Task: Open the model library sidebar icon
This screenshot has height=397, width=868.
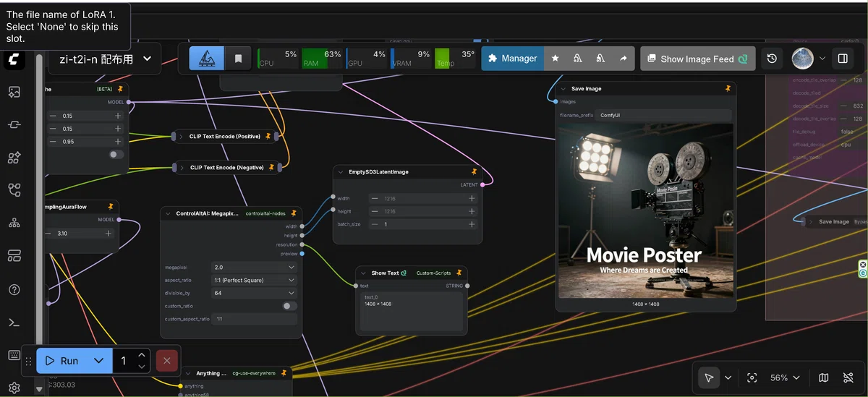Action: (x=14, y=157)
